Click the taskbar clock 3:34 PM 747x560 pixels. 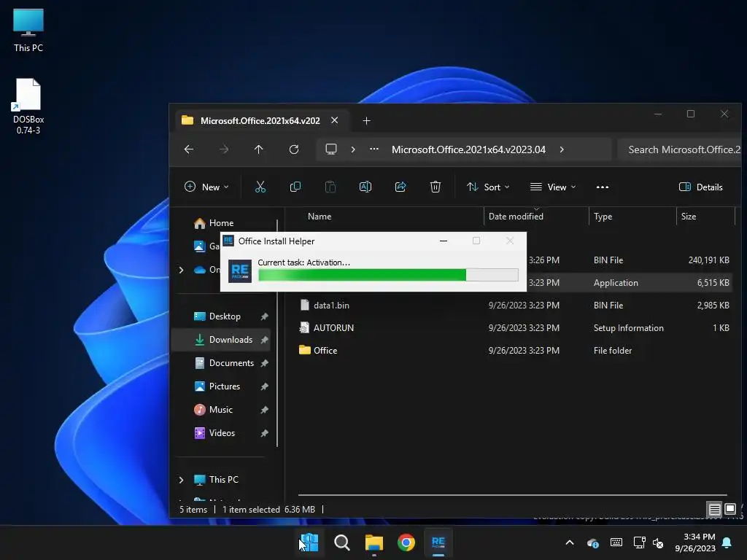695,542
